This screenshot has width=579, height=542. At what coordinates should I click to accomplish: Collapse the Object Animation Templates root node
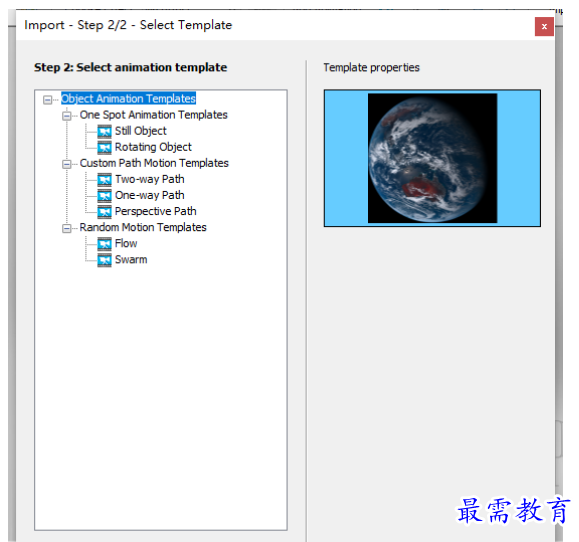pos(48,100)
